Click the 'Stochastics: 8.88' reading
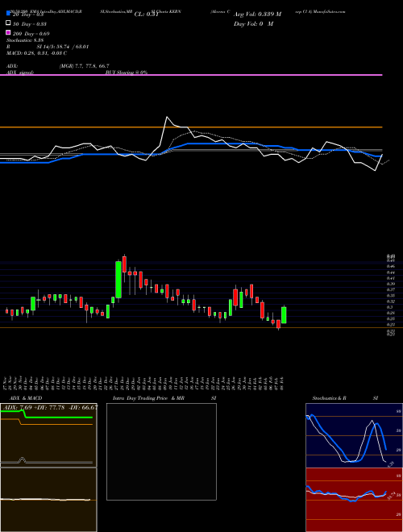 click(25, 40)
